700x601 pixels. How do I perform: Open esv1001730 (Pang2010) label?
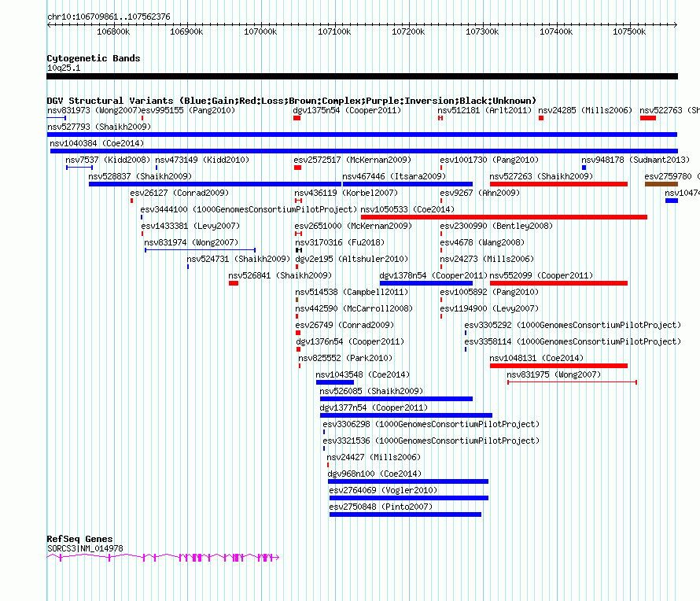coord(489,160)
